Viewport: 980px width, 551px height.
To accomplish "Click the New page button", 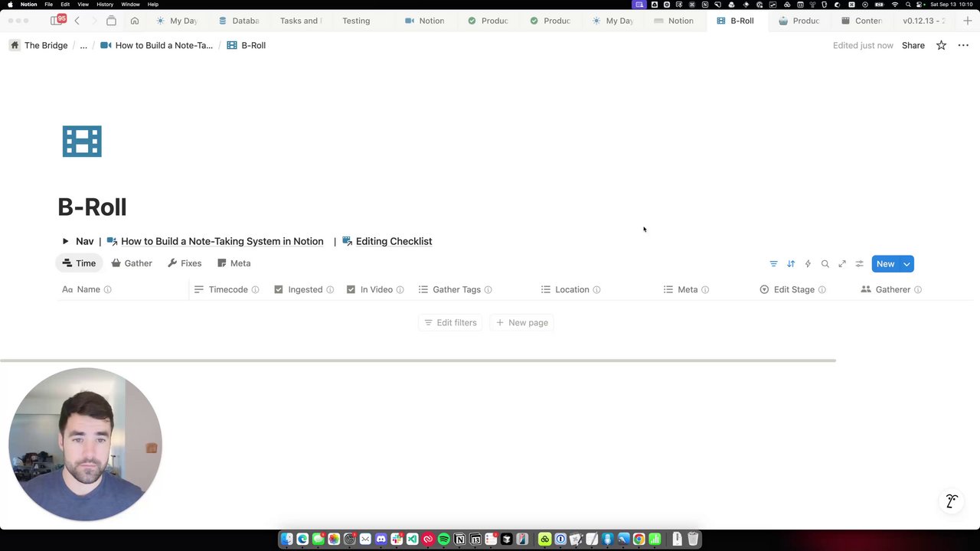I will [x=522, y=323].
